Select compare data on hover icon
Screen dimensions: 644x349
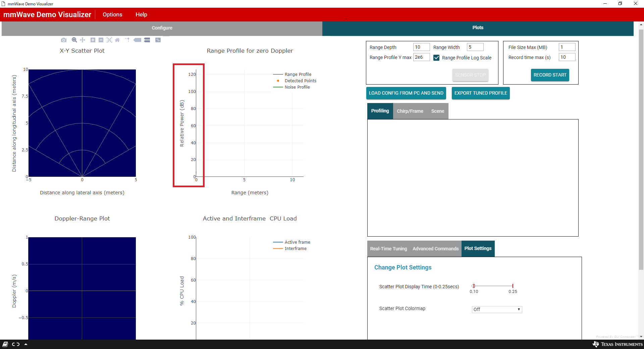[147, 40]
